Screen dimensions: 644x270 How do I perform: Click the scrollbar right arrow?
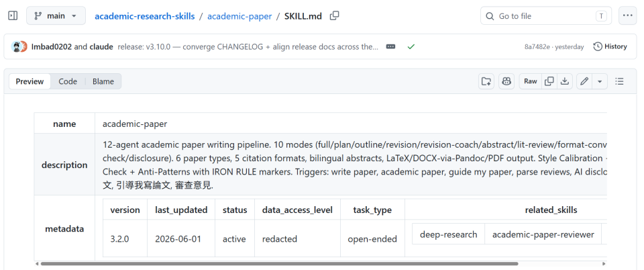pos(604,263)
